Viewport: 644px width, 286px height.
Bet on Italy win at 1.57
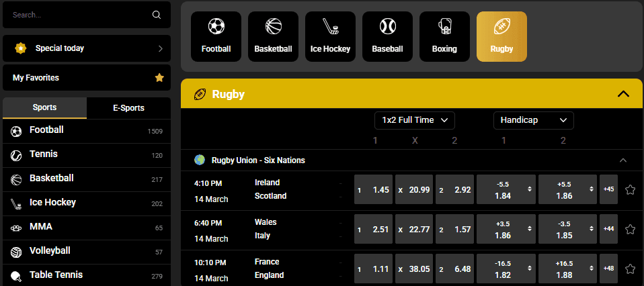pyautogui.click(x=454, y=229)
